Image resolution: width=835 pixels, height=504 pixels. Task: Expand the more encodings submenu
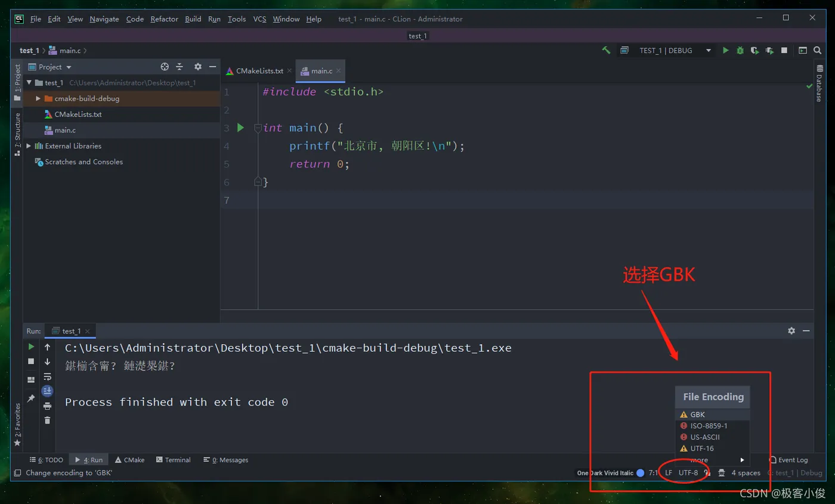tap(712, 460)
